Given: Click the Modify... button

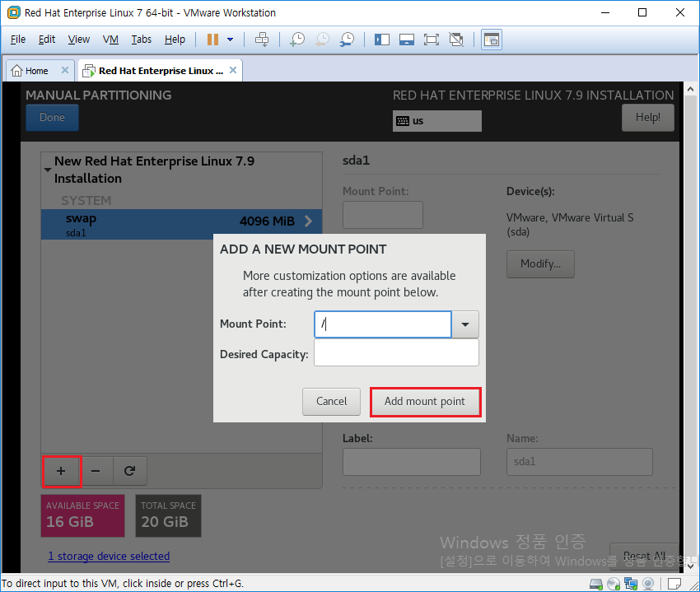Looking at the screenshot, I should tap(540, 264).
